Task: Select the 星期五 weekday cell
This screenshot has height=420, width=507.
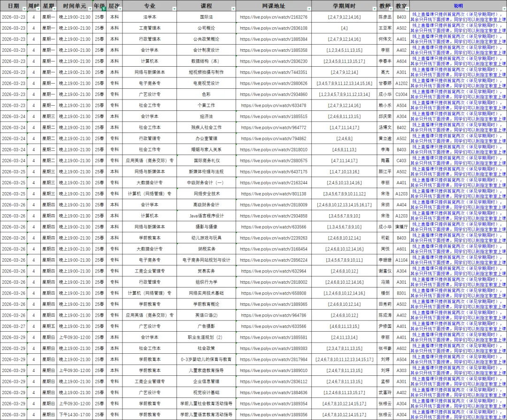Action: [x=49, y=326]
